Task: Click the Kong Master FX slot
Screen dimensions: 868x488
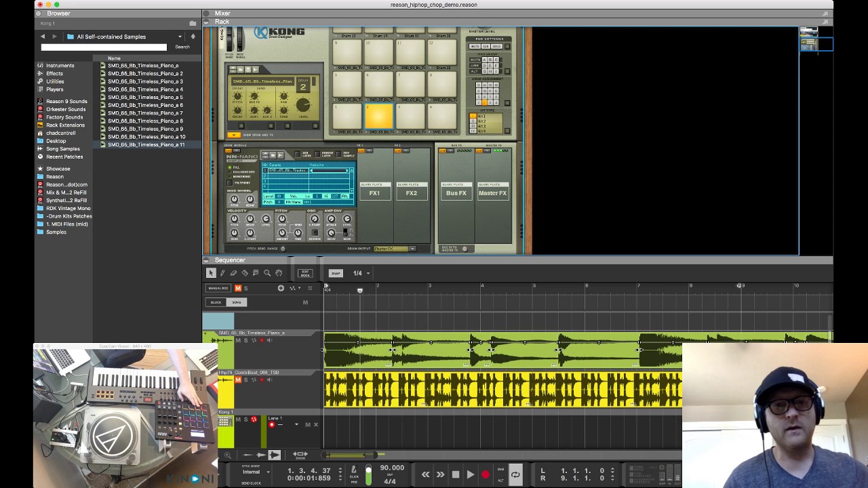Action: 492,193
